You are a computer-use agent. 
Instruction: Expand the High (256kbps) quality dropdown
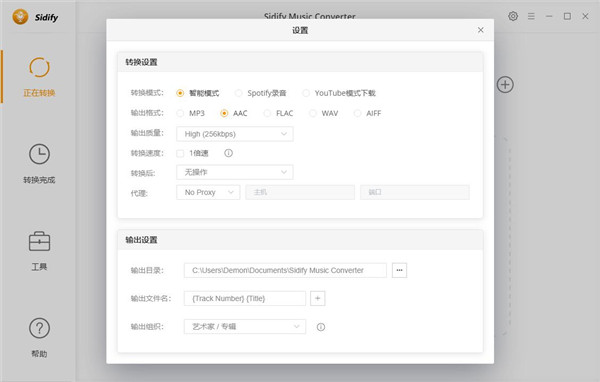coord(235,134)
